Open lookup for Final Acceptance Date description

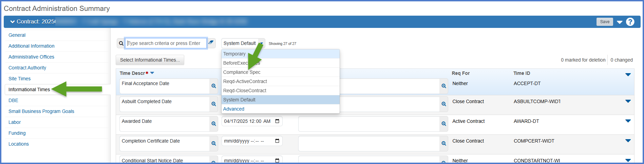coord(213,86)
